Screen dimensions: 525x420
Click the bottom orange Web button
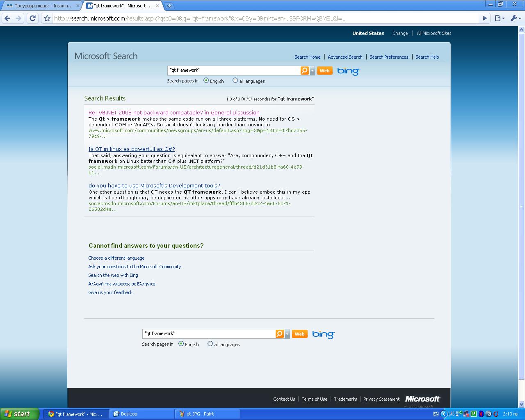pos(299,334)
